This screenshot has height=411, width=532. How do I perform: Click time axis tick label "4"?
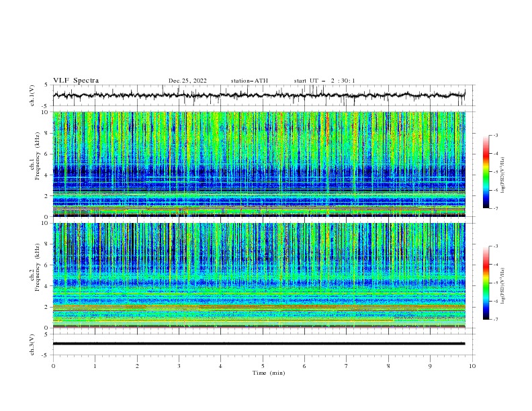(220, 366)
